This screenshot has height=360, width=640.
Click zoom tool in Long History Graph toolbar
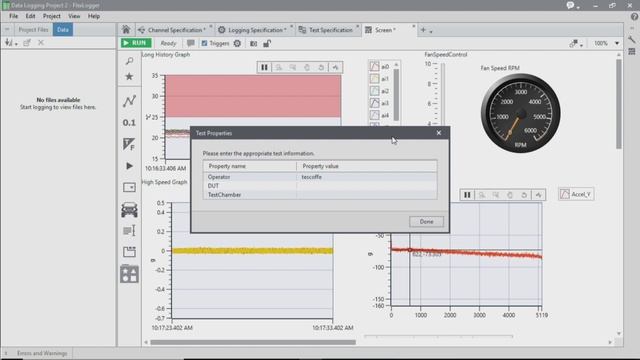click(x=279, y=67)
